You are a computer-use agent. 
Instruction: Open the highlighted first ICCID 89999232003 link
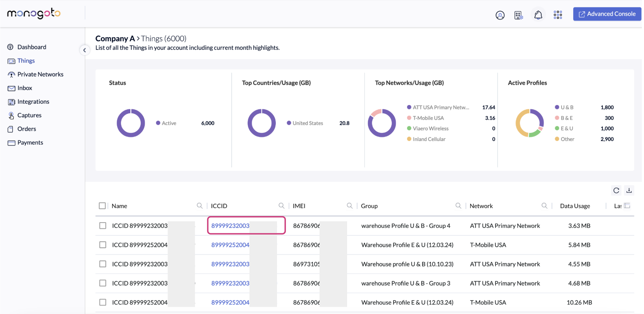230,226
